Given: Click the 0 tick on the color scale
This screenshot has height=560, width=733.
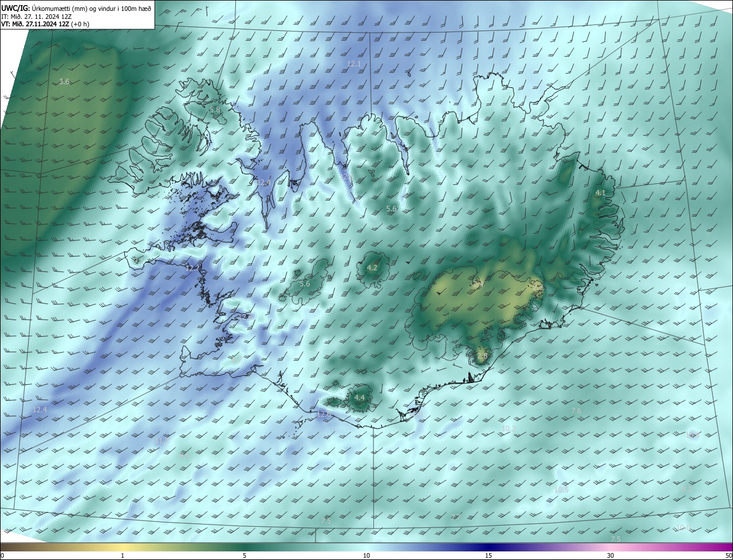Looking at the screenshot, I should (2, 556).
